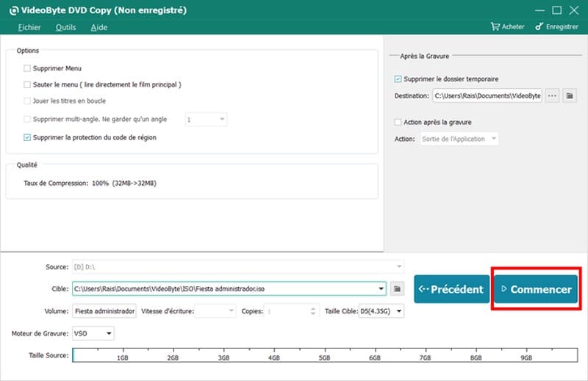Image resolution: width=588 pixels, height=381 pixels.
Task: Click the Enregistrer key icon
Action: [539, 26]
